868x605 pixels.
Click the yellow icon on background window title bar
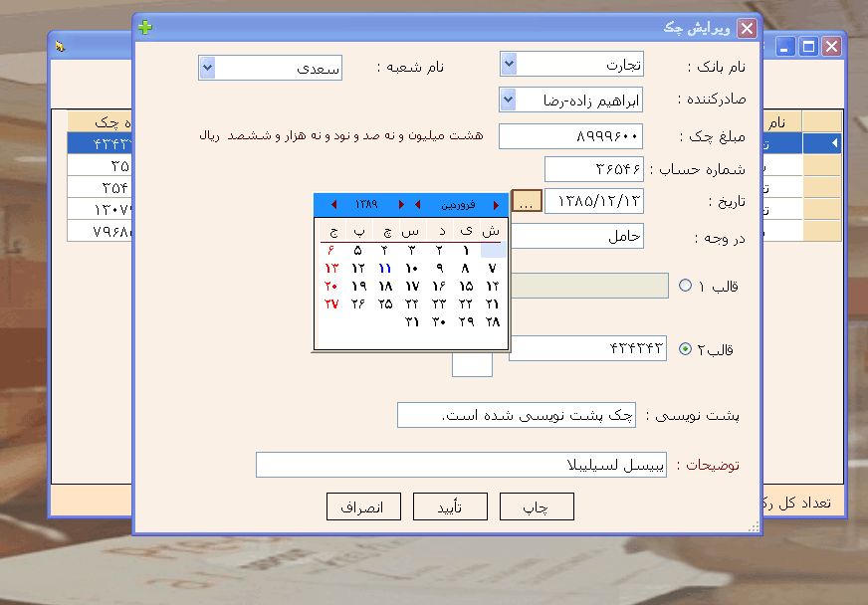[61, 46]
